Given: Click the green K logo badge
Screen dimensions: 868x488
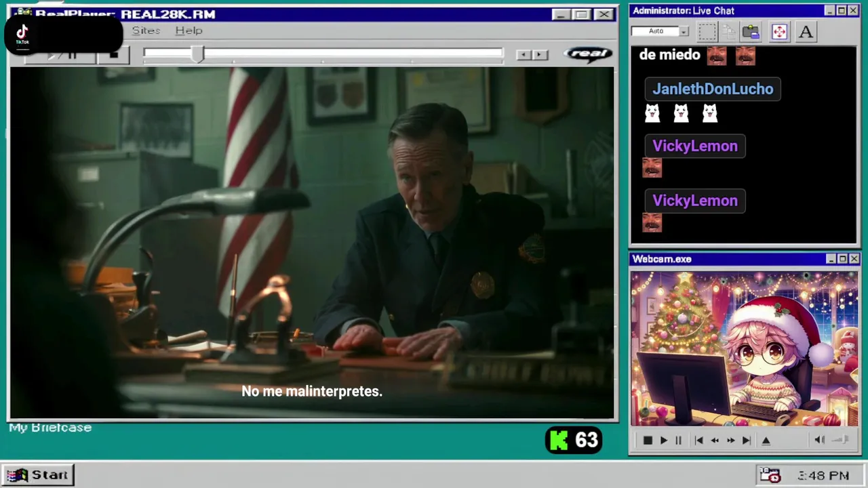Looking at the screenshot, I should pos(558,441).
